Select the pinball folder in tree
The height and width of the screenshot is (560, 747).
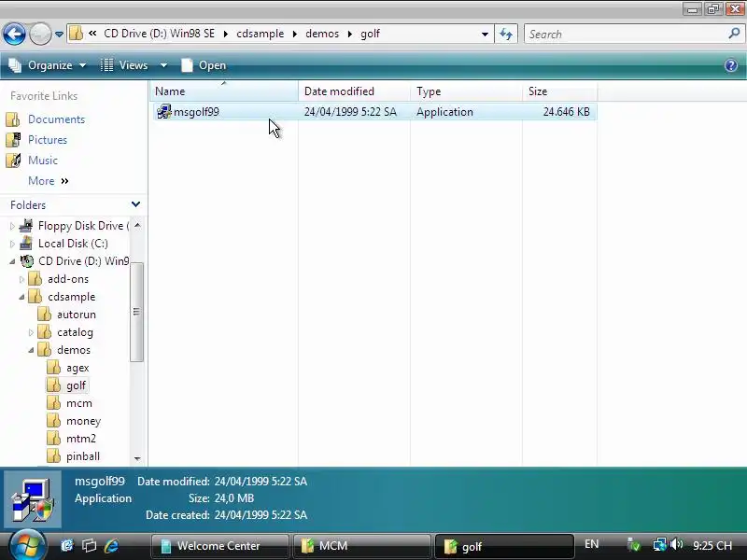pyautogui.click(x=83, y=456)
